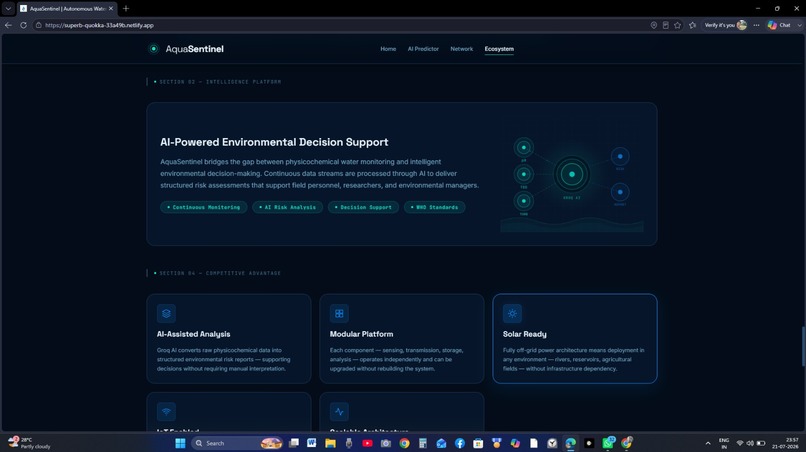Click the Decision Support tag
This screenshot has height=452, width=806.
pos(363,207)
